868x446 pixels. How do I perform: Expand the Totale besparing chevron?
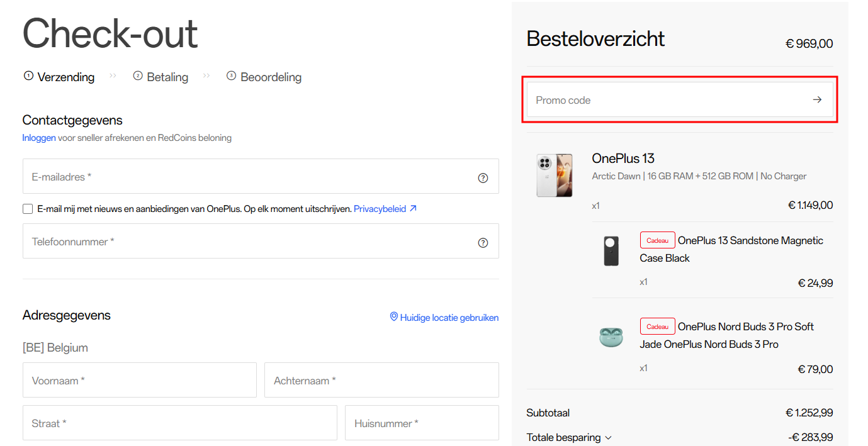[608, 438]
